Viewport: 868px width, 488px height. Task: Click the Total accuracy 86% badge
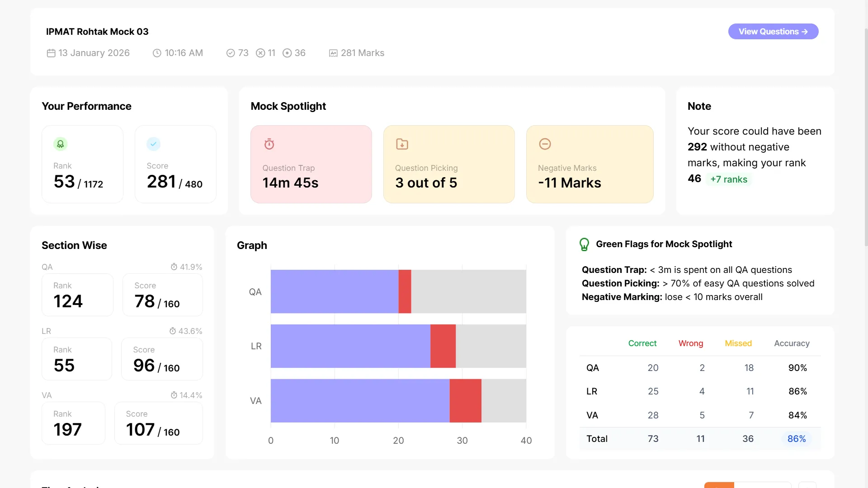point(797,439)
